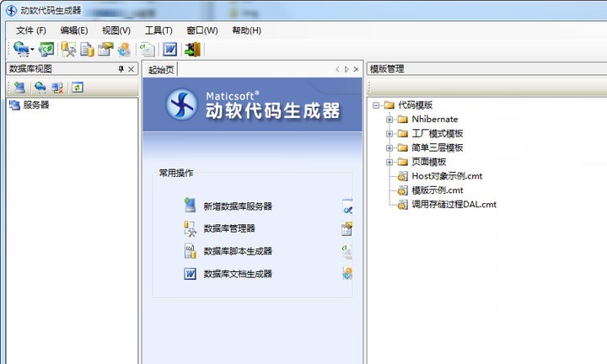The width and height of the screenshot is (607, 364).
Task: Click the exit door toolbar icon
Action: pos(192,49)
